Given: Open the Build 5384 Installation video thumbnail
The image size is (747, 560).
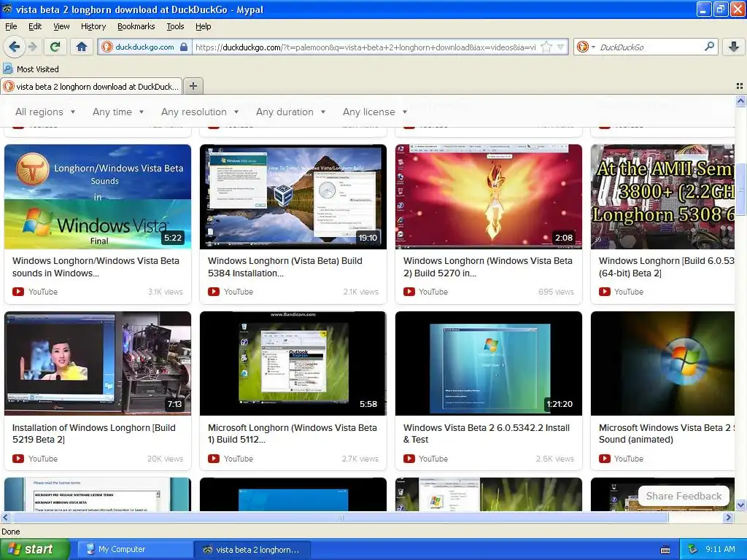Looking at the screenshot, I should [x=293, y=197].
